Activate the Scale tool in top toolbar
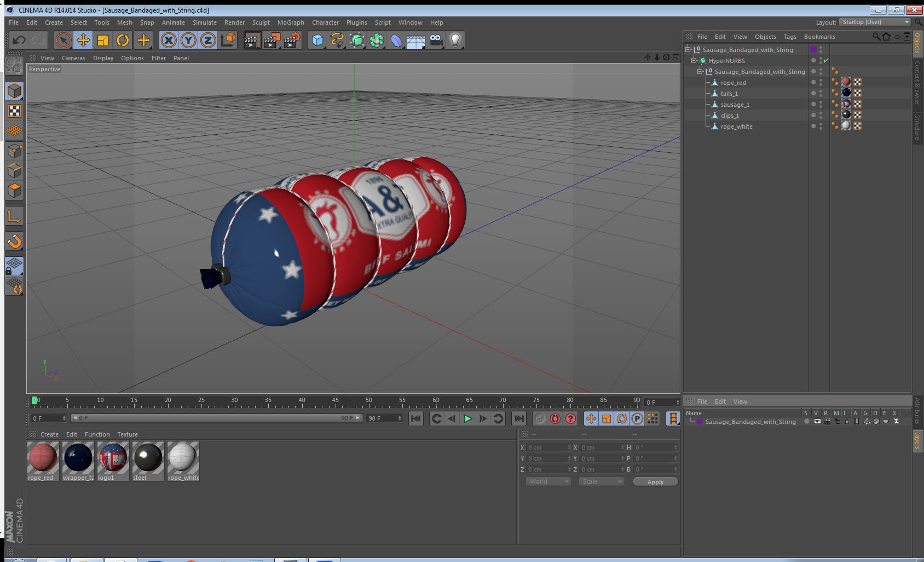Image resolution: width=924 pixels, height=562 pixels. click(103, 40)
